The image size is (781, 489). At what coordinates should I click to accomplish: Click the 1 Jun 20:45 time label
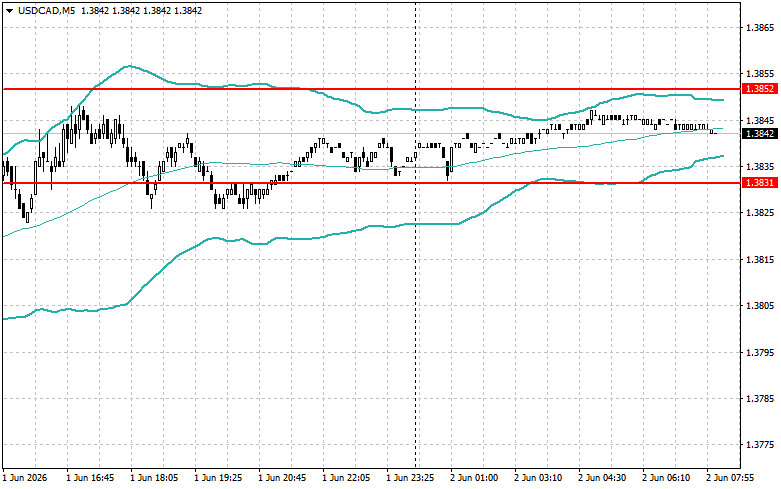coord(282,478)
